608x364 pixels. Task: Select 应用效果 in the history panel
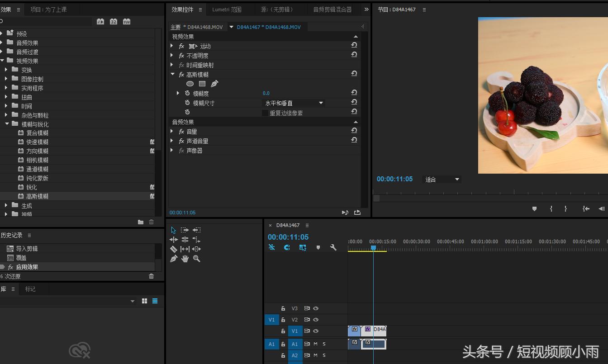click(27, 267)
